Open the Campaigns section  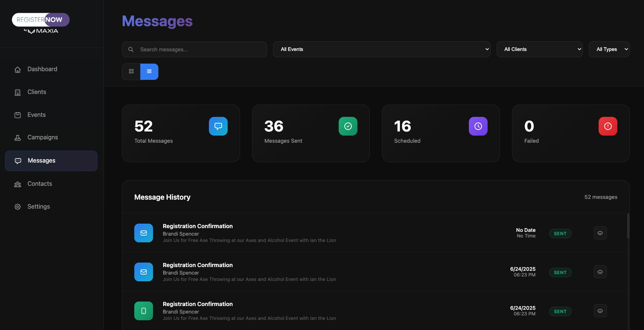42,137
